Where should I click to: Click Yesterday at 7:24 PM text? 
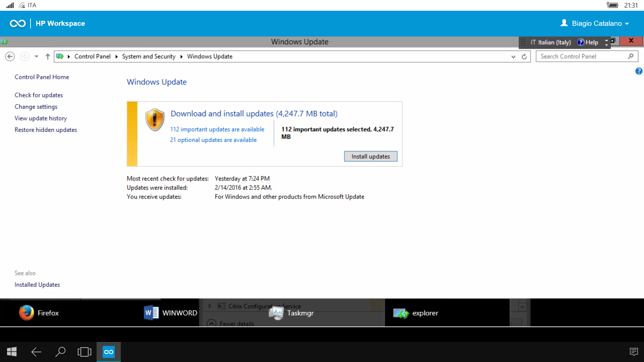[x=242, y=178]
